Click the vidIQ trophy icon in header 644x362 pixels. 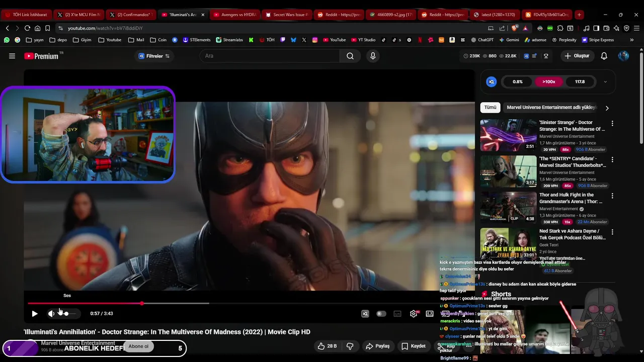[x=546, y=56]
